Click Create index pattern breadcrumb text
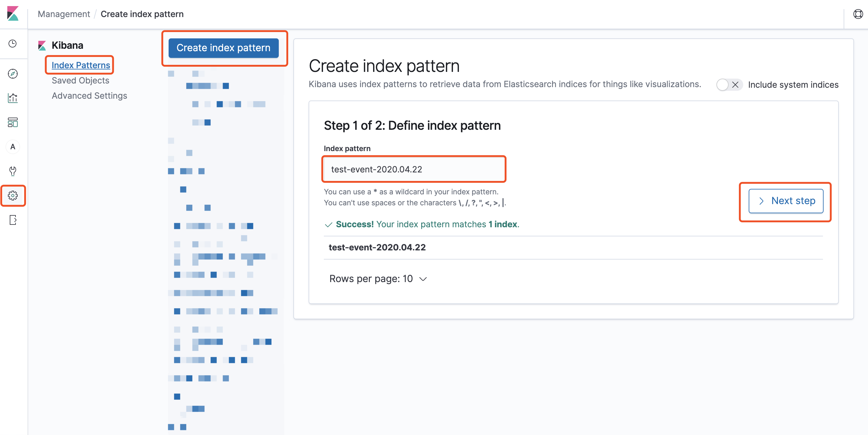The width and height of the screenshot is (868, 435). 142,14
